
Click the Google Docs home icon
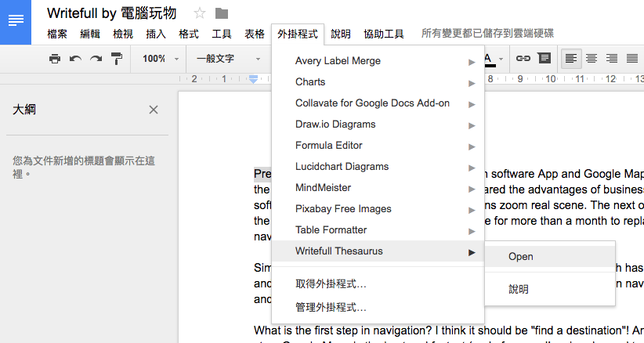(x=16, y=21)
